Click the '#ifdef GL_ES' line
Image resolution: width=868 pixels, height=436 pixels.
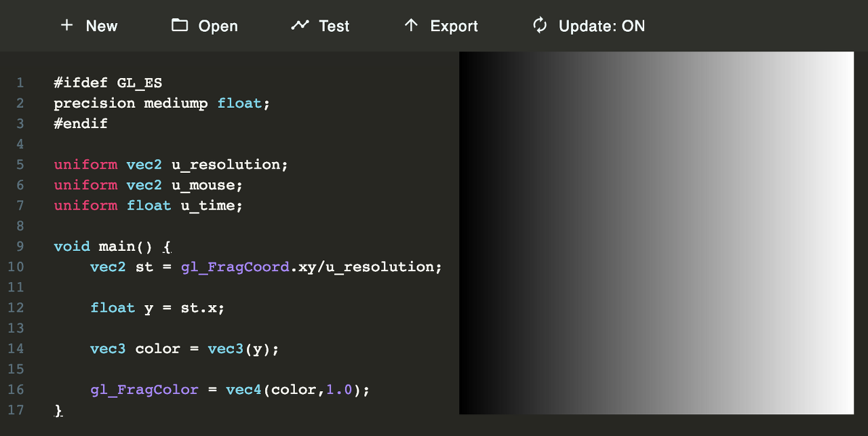[108, 83]
